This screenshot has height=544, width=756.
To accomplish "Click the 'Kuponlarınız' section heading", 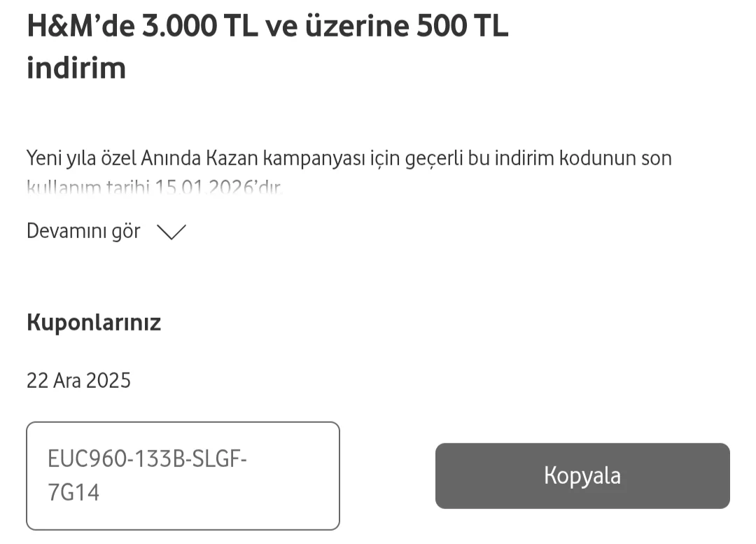I will click(x=93, y=323).
